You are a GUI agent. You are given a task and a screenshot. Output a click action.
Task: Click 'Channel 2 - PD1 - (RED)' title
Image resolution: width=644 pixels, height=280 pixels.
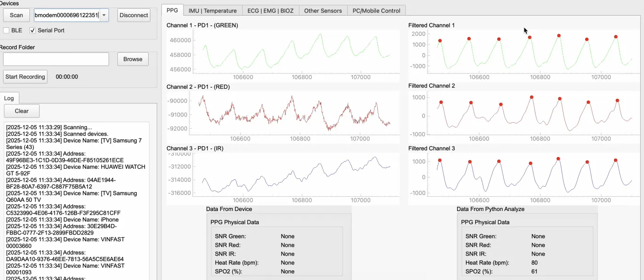coord(198,86)
